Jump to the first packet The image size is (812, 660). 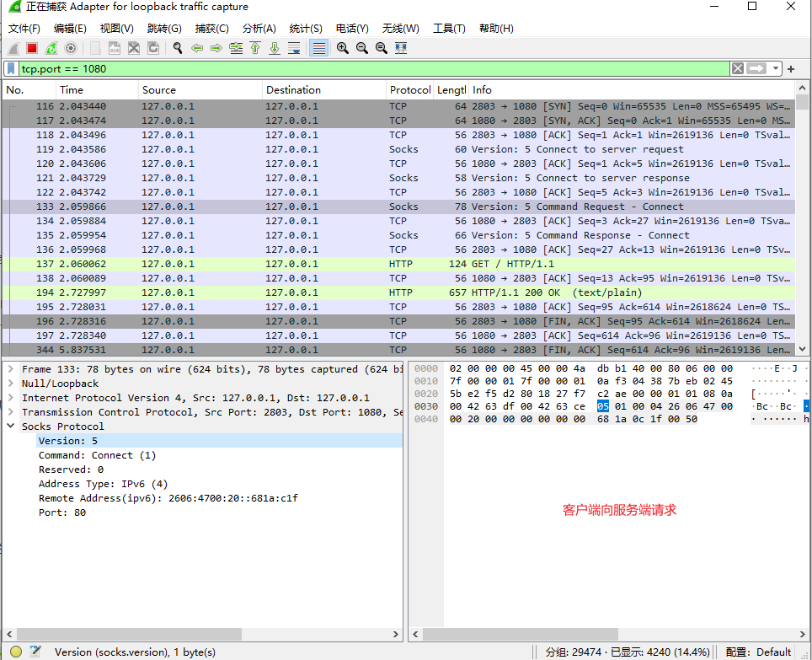pyautogui.click(x=255, y=48)
